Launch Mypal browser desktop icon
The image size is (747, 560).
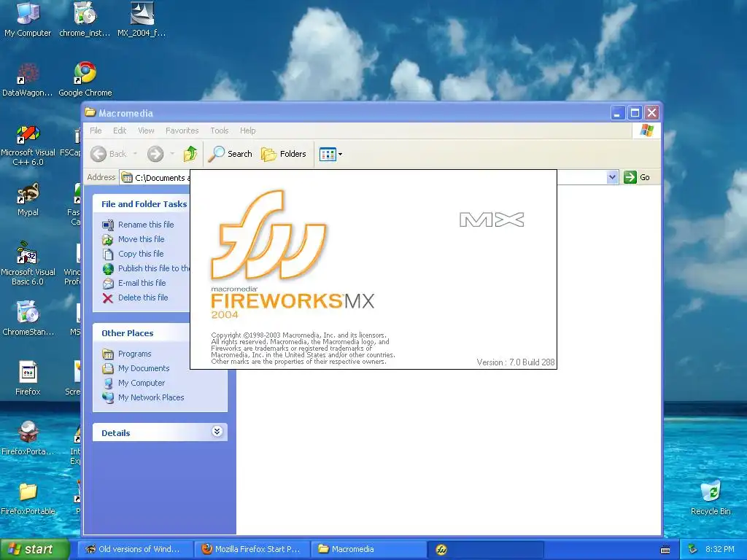[28, 198]
